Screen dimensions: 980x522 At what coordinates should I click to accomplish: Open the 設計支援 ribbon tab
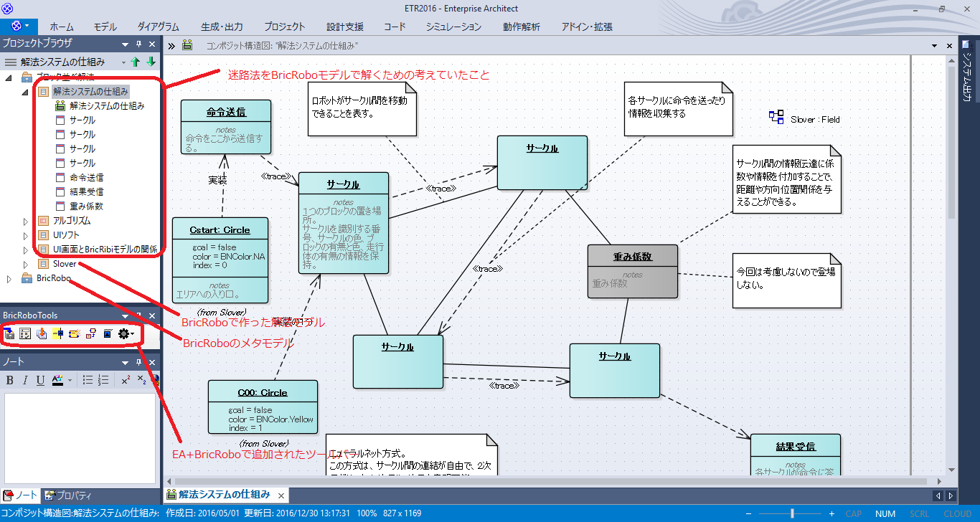[345, 27]
